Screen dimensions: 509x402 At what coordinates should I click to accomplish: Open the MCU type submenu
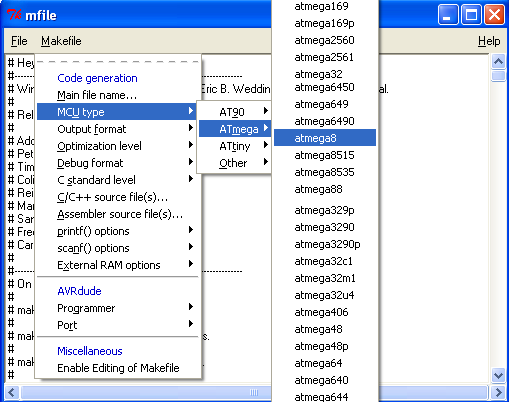pos(118,112)
